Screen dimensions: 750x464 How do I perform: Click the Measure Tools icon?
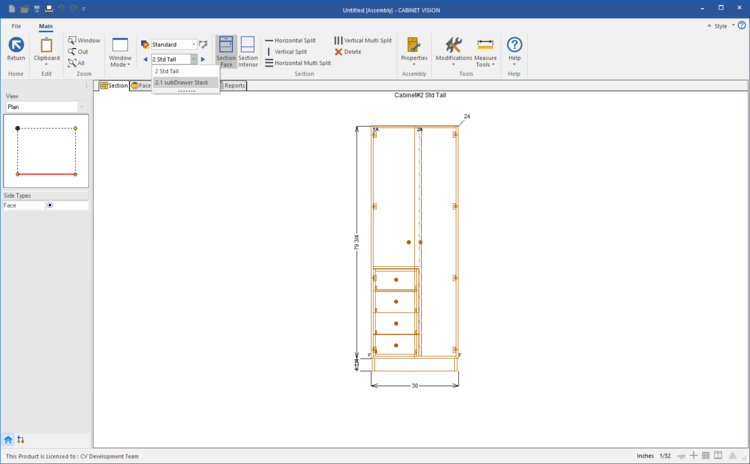485,50
